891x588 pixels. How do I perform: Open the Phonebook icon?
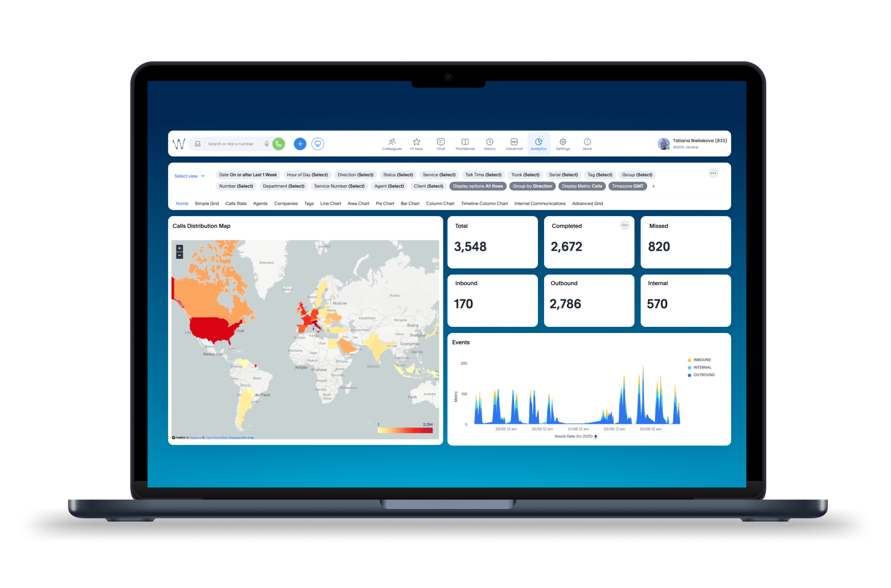coord(465,143)
